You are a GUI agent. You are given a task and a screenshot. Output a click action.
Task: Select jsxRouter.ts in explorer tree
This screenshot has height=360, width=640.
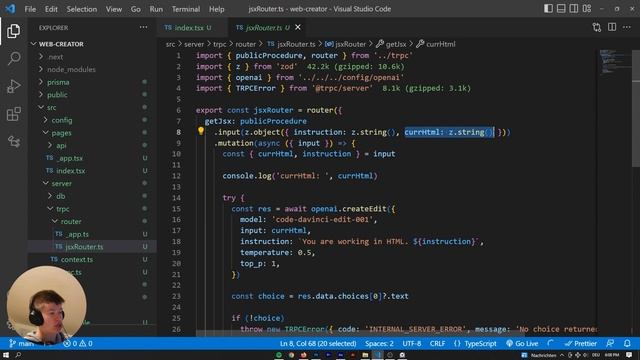(84, 247)
